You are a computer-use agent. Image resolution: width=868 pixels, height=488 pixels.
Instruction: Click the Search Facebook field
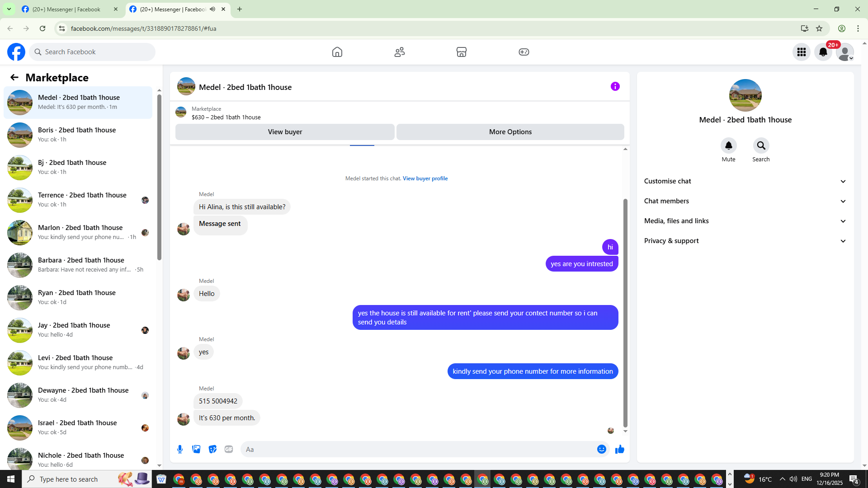pos(92,52)
